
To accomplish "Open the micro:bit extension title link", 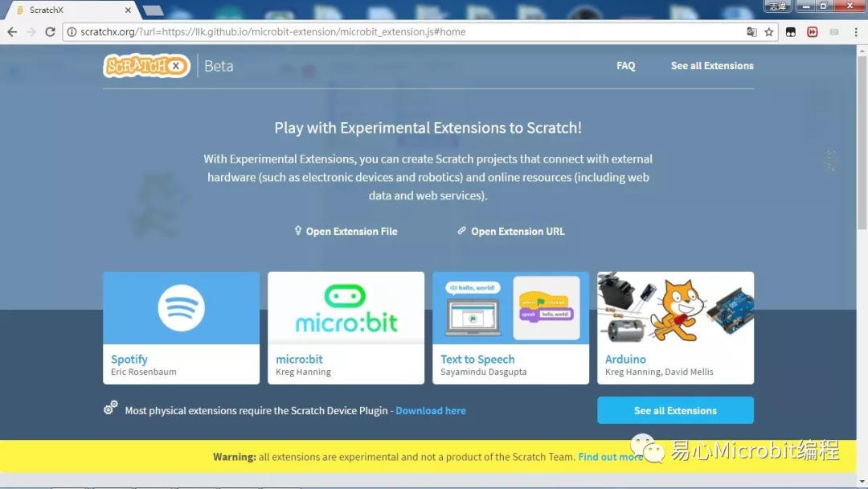I will (x=299, y=360).
